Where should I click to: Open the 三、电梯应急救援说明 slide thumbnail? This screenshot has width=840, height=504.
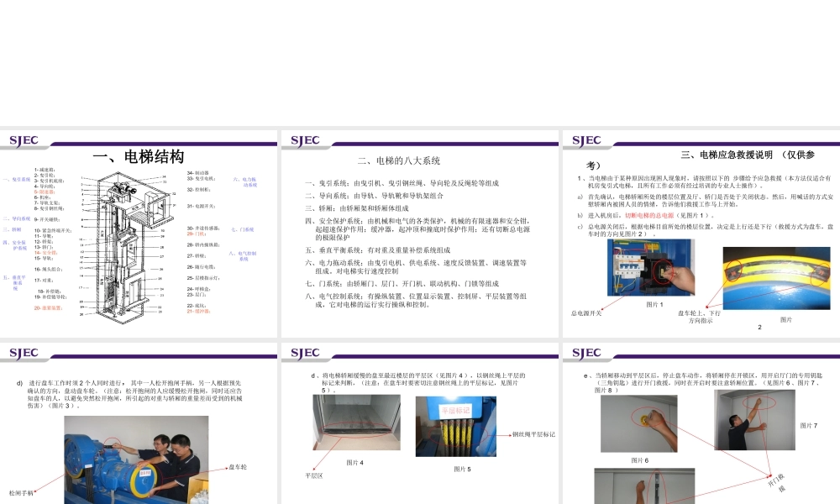[x=701, y=234]
